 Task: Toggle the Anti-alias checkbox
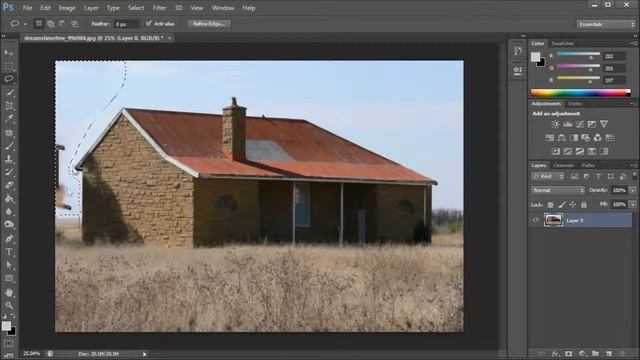(x=149, y=24)
